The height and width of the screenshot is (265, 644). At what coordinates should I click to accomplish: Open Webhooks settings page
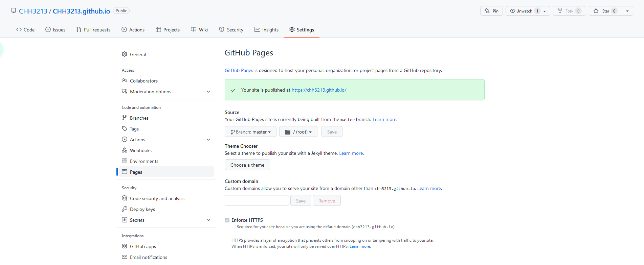point(166,150)
